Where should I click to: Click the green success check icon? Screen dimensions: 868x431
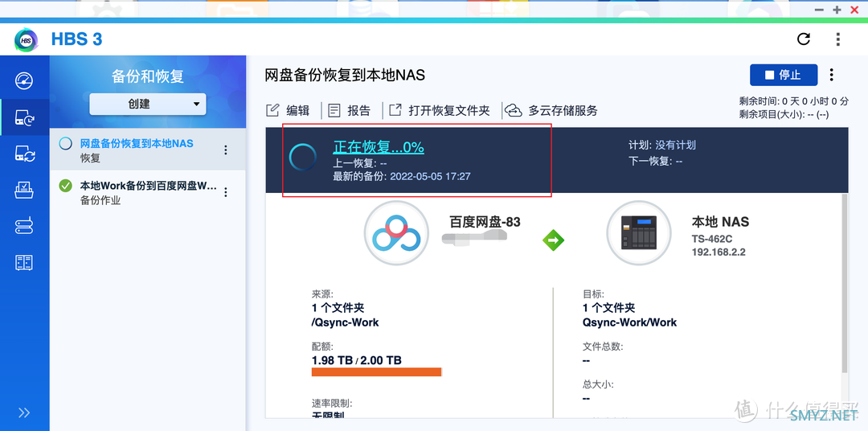(65, 186)
